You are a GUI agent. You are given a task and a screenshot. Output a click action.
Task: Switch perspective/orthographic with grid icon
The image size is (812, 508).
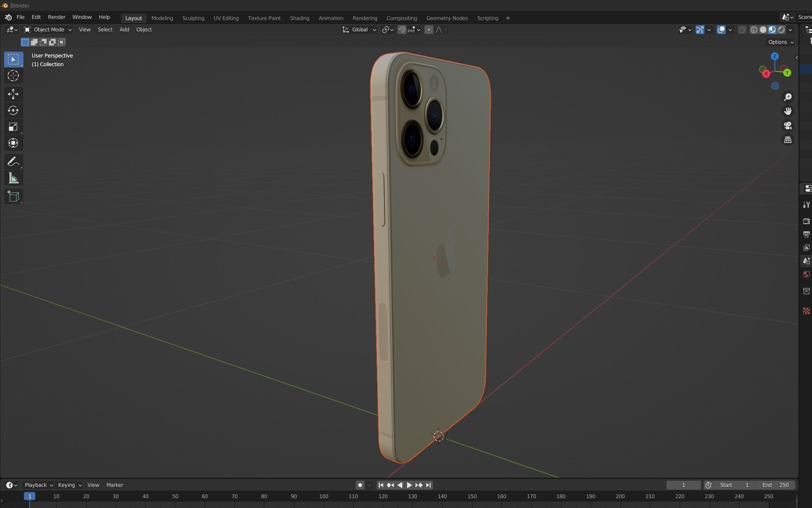(x=788, y=140)
